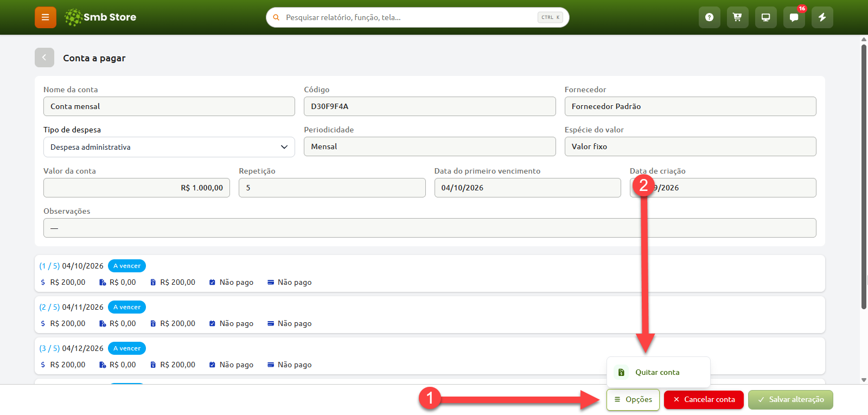This screenshot has height=415, width=868.
Task: Click the installment link (2 / 5)
Action: pyautogui.click(x=49, y=307)
